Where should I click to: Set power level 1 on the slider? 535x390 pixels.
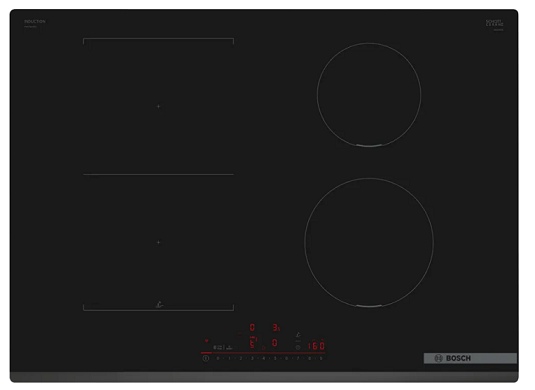pyautogui.click(x=229, y=358)
